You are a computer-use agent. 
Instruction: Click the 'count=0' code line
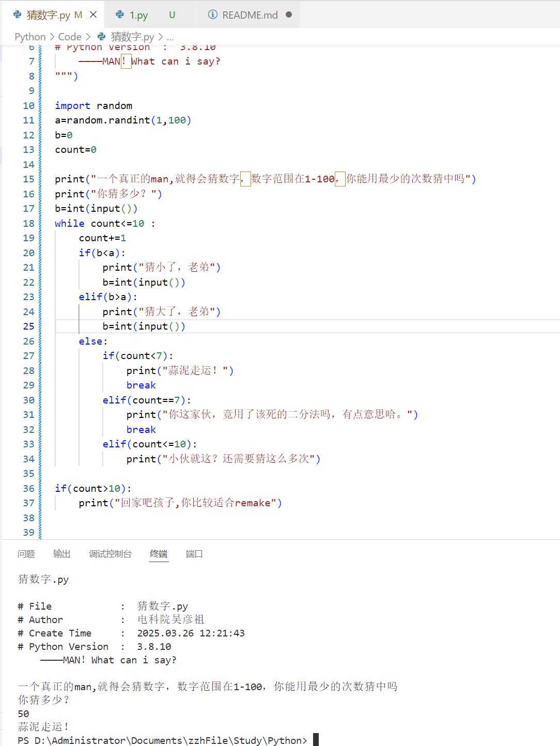coord(75,149)
